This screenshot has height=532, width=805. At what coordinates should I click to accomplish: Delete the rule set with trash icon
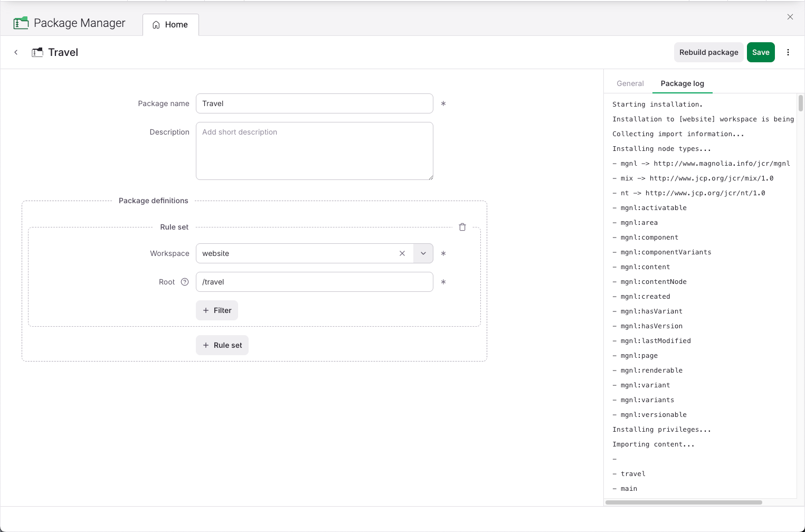click(462, 227)
